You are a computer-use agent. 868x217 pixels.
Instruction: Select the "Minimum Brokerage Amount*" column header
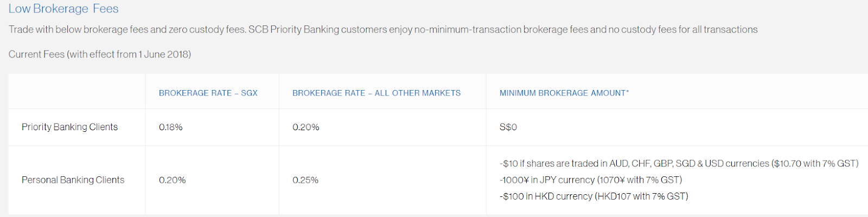click(x=564, y=93)
